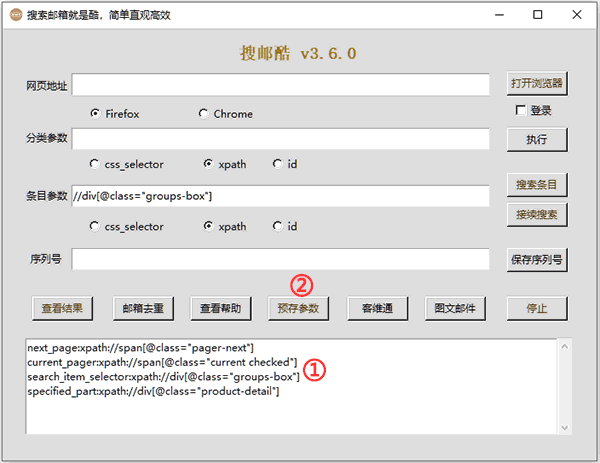Click the 预存参数 button
Image resolution: width=600 pixels, height=463 pixels.
point(298,308)
